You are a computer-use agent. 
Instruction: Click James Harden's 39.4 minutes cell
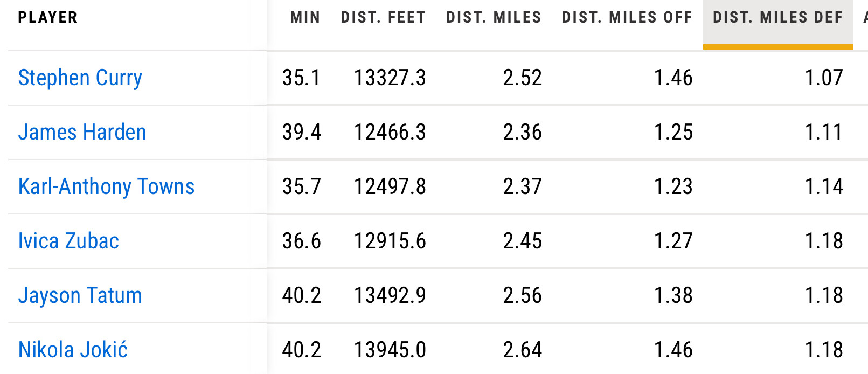pyautogui.click(x=301, y=133)
